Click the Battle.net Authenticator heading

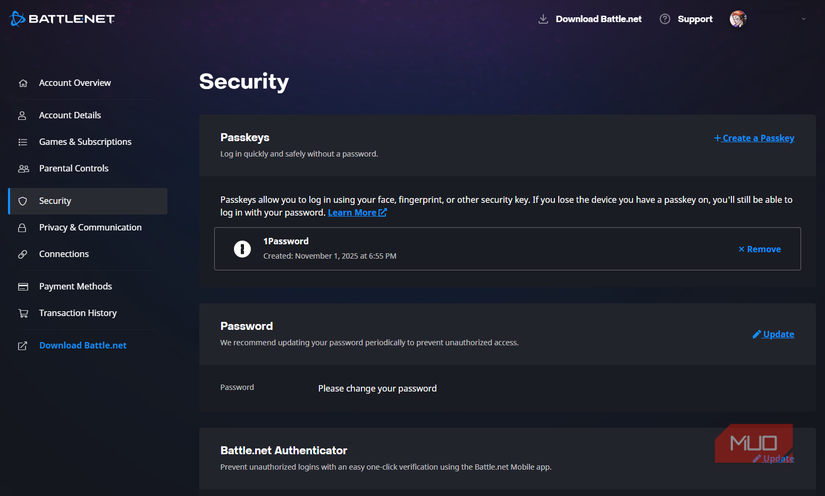coord(284,450)
